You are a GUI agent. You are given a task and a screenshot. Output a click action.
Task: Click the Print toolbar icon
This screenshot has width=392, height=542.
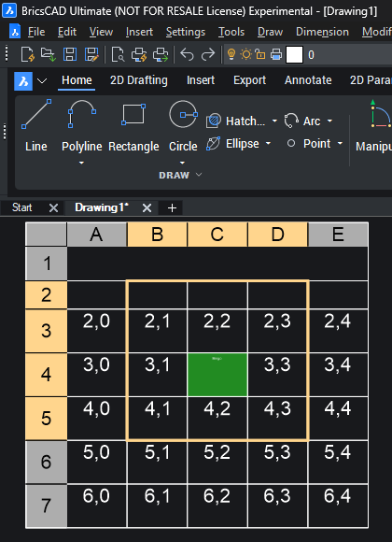click(139, 54)
